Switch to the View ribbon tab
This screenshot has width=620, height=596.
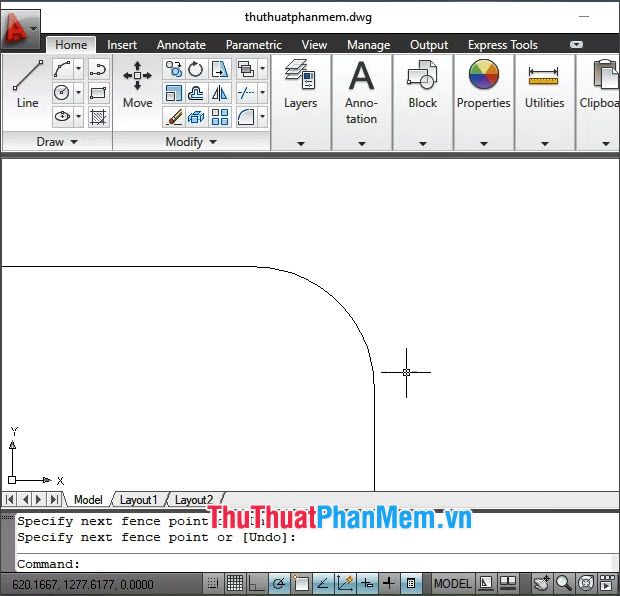(x=314, y=45)
